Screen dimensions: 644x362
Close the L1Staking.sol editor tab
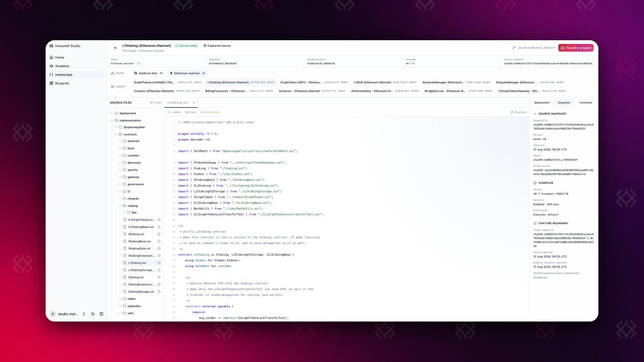194,102
